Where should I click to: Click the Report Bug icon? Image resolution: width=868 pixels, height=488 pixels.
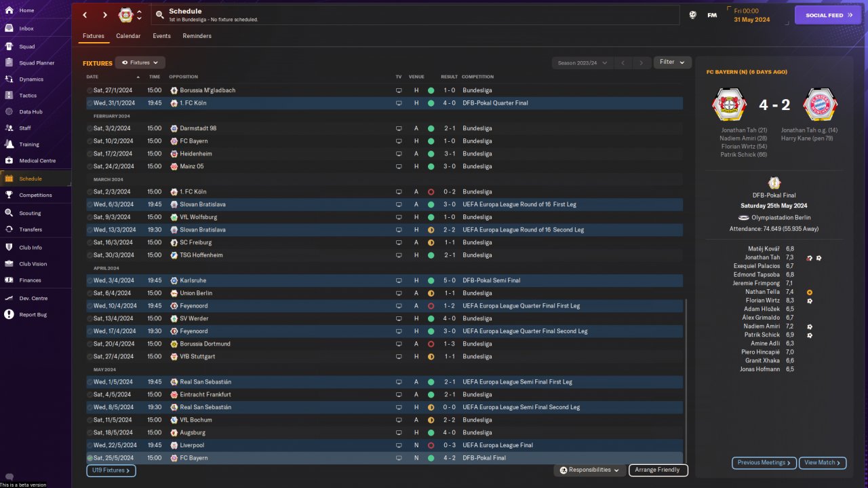point(9,314)
